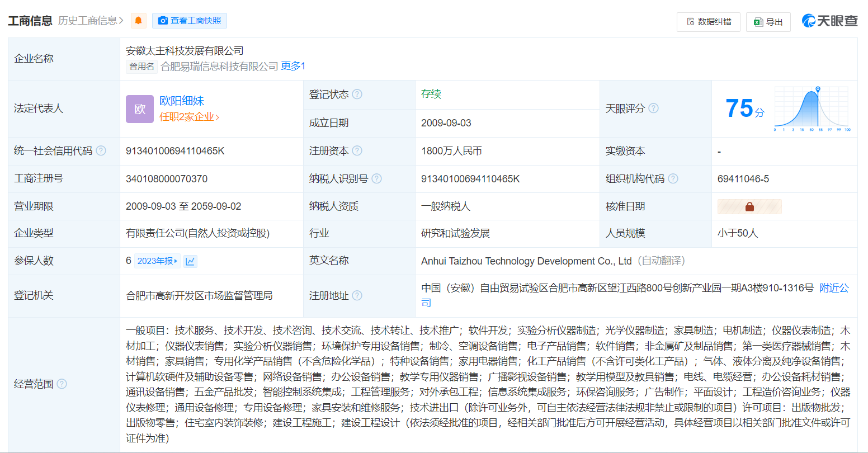This screenshot has width=868, height=453.
Task: Click the 企业名称 row label
Action: pyautogui.click(x=34, y=59)
